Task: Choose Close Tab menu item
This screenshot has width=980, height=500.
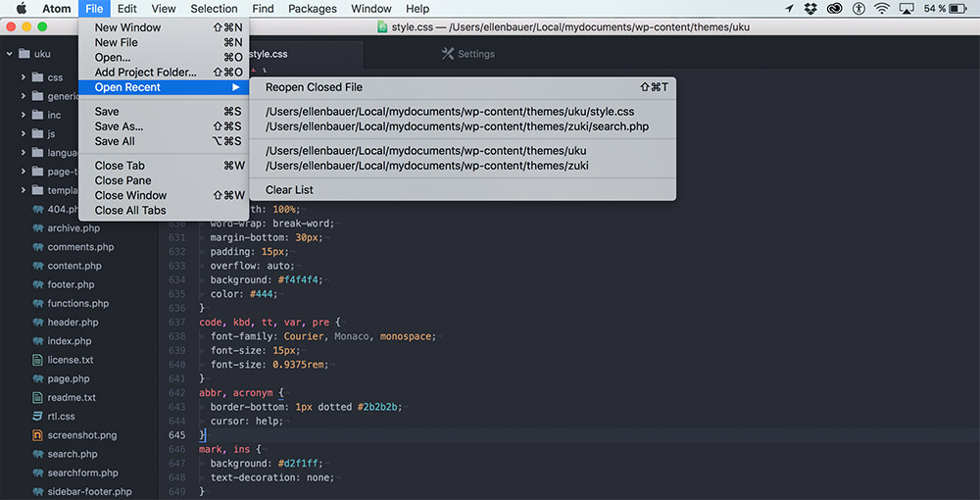Action: (164, 166)
